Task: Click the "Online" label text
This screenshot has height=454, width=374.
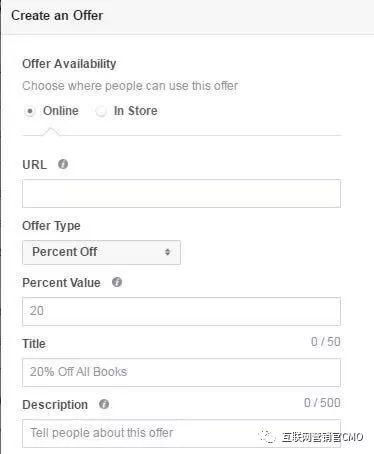Action: pyautogui.click(x=61, y=111)
